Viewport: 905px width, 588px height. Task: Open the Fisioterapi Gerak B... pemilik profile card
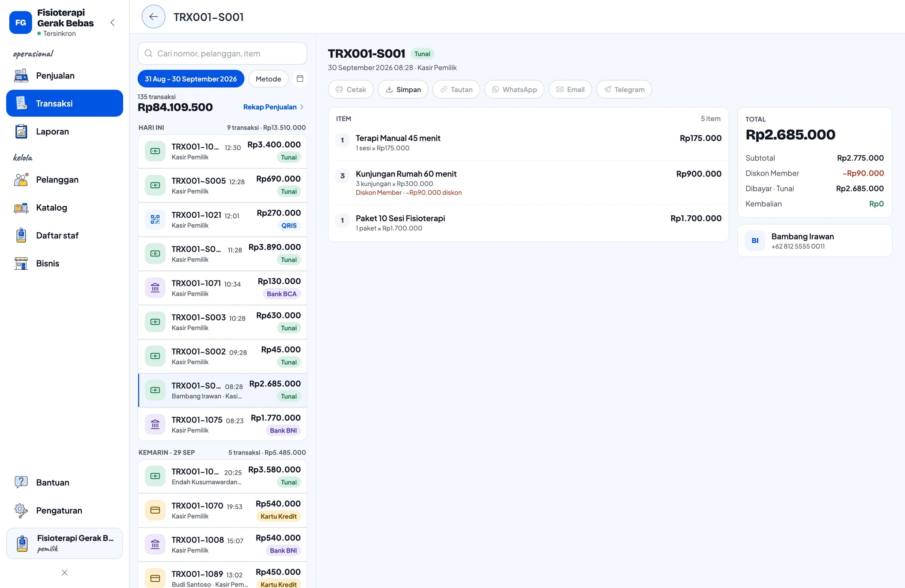point(64,543)
